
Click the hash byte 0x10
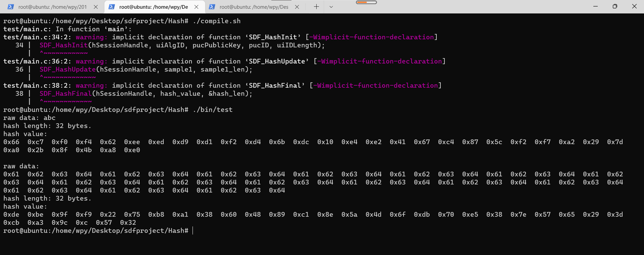click(x=325, y=142)
